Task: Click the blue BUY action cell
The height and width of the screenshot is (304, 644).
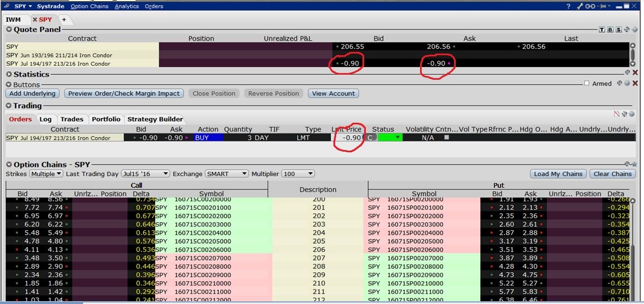Action: (x=209, y=138)
